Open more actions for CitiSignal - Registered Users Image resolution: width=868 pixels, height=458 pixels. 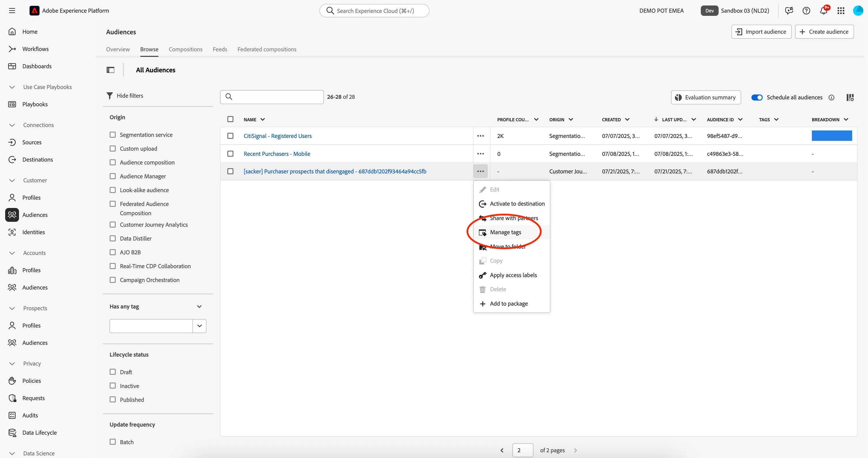click(481, 136)
